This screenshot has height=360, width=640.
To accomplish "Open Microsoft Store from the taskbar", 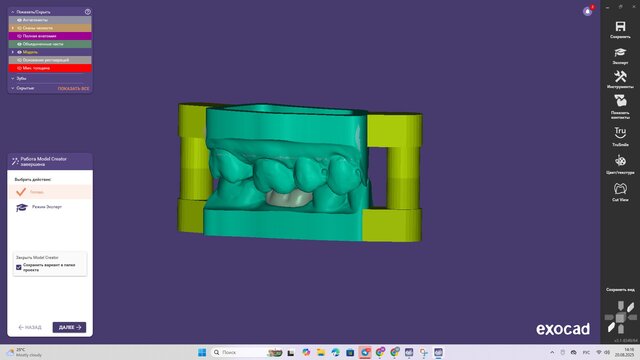I will click(x=350, y=352).
